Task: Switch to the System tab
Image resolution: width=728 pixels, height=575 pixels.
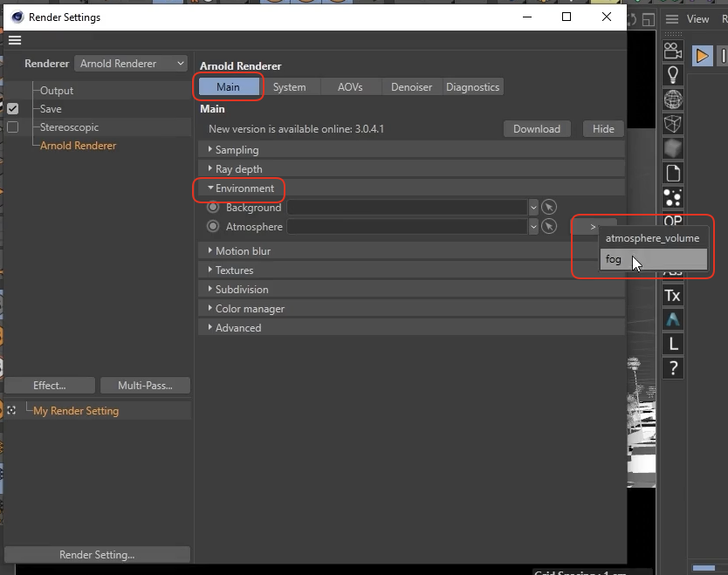Action: click(x=289, y=86)
